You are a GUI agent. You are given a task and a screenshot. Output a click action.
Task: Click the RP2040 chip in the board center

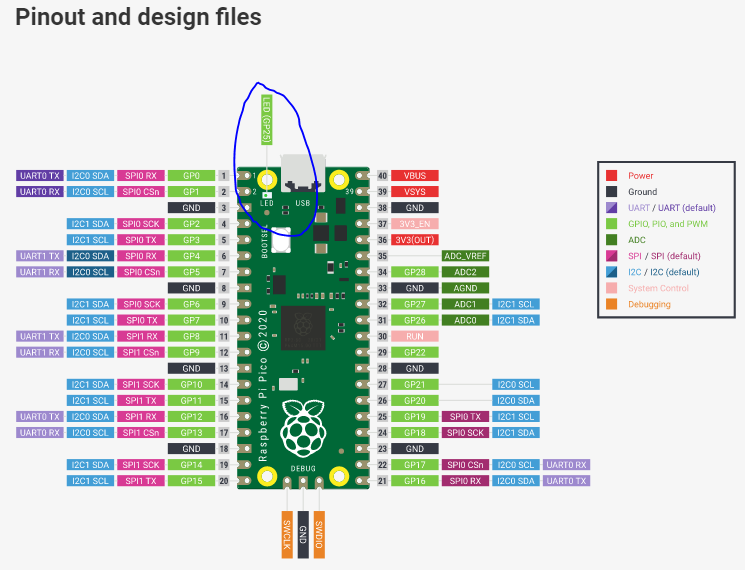(x=302, y=327)
